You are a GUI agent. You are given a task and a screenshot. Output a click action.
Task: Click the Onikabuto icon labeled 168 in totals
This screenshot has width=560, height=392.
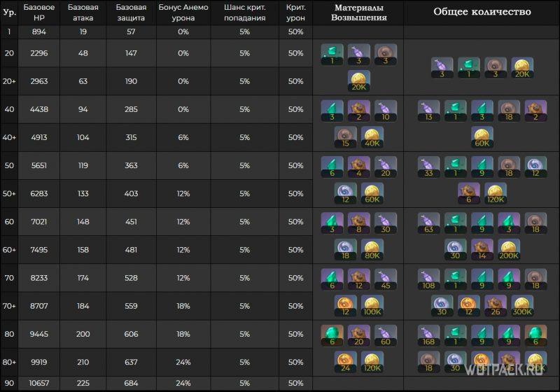tap(428, 335)
